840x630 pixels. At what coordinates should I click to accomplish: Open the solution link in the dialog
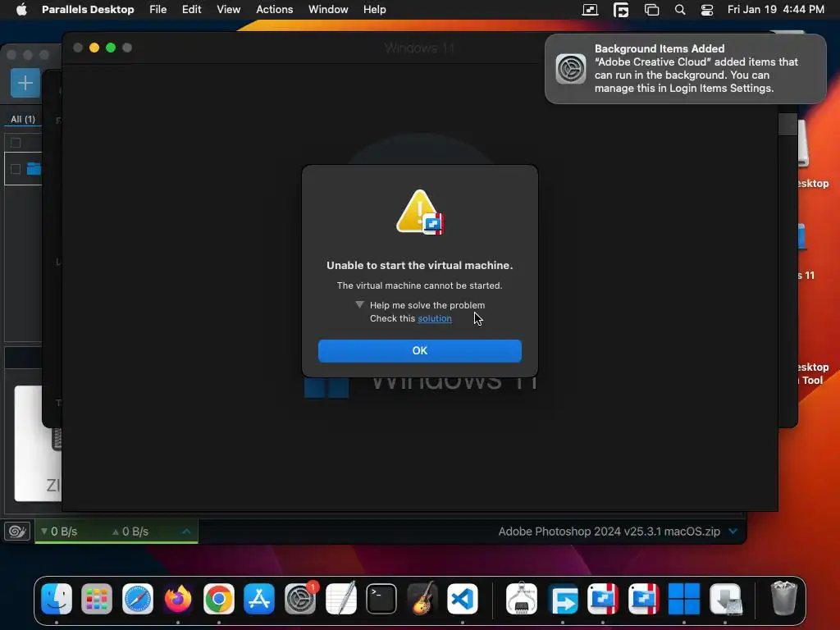coord(435,318)
